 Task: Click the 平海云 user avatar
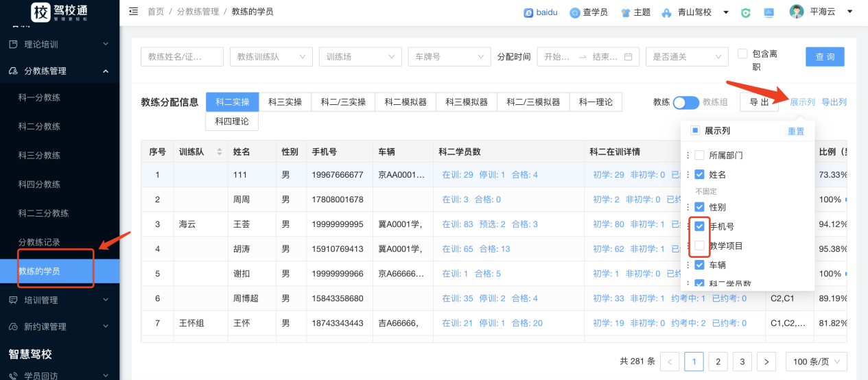coord(797,12)
